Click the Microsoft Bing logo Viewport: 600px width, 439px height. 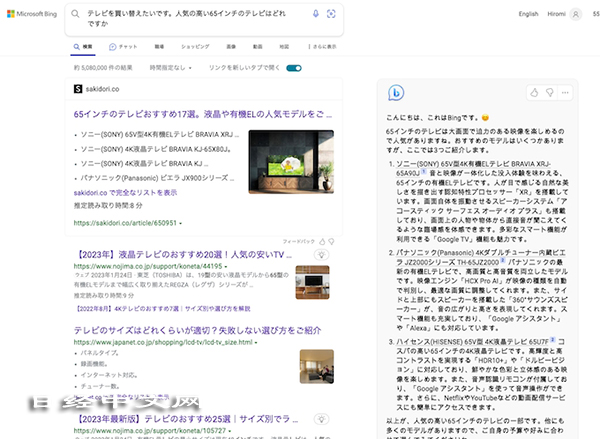pyautogui.click(x=32, y=14)
